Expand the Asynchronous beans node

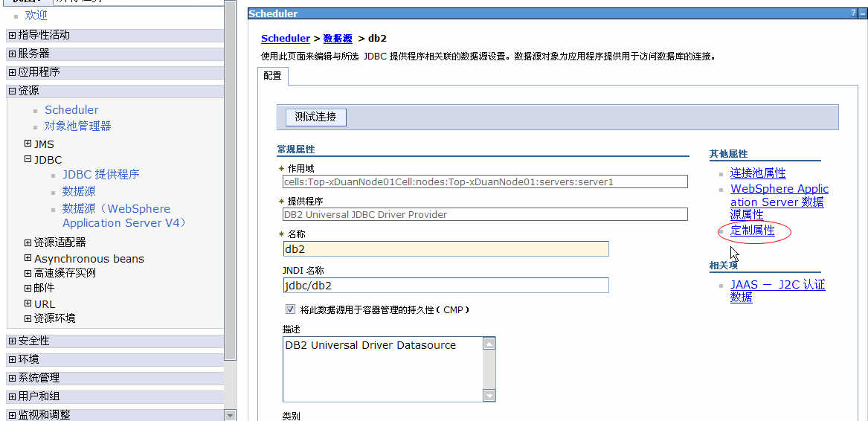click(28, 258)
